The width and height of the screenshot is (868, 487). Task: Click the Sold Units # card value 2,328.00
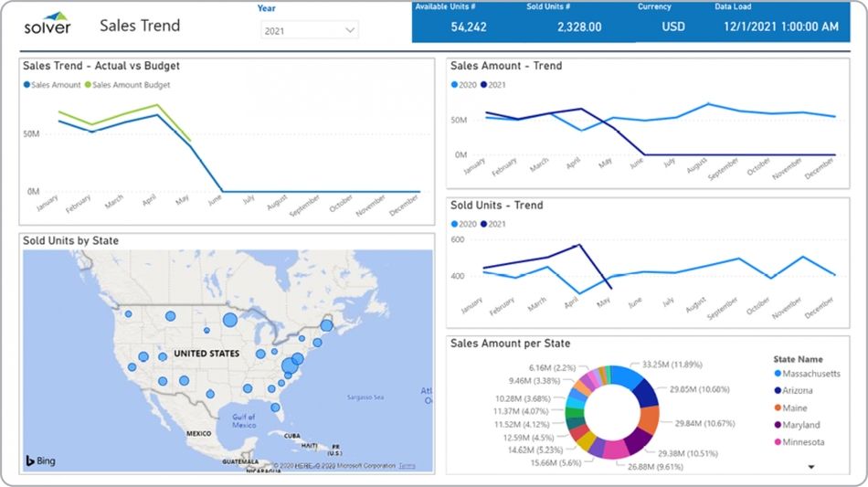point(578,27)
